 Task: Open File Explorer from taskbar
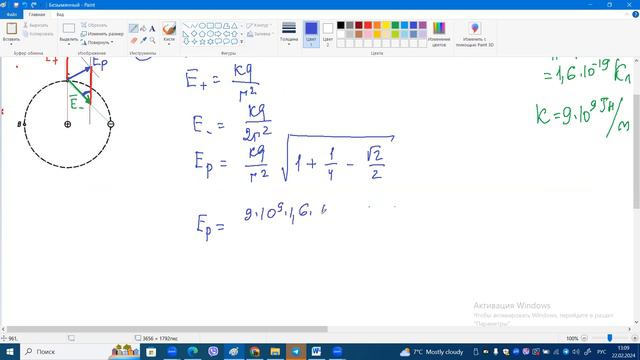(275, 351)
